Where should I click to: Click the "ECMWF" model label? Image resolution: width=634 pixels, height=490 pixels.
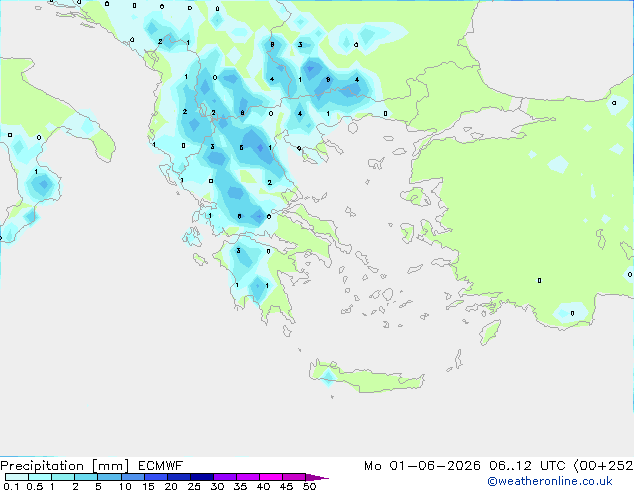[x=161, y=466]
